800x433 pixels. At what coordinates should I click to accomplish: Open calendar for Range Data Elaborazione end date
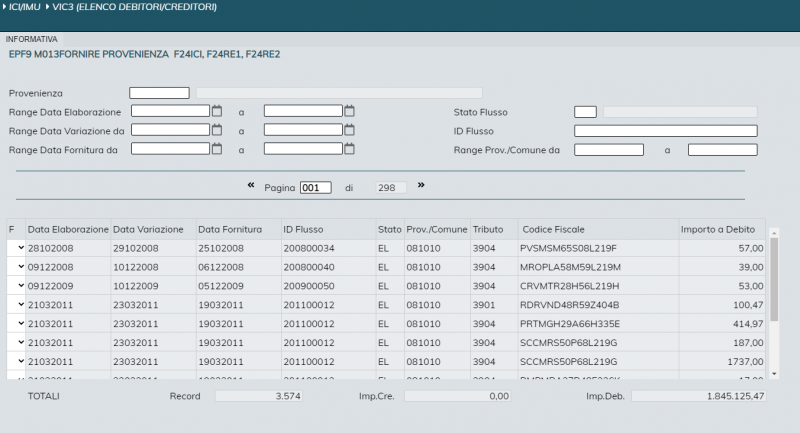click(x=349, y=111)
